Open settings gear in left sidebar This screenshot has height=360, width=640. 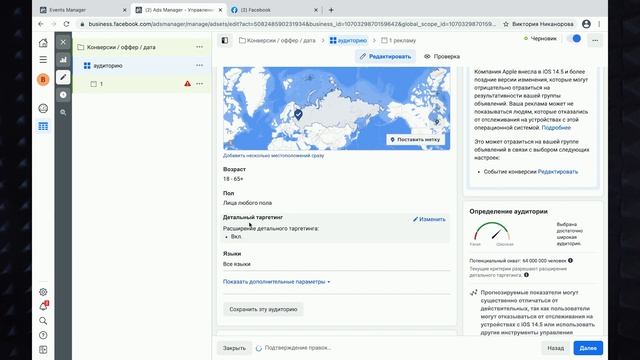pos(43,292)
